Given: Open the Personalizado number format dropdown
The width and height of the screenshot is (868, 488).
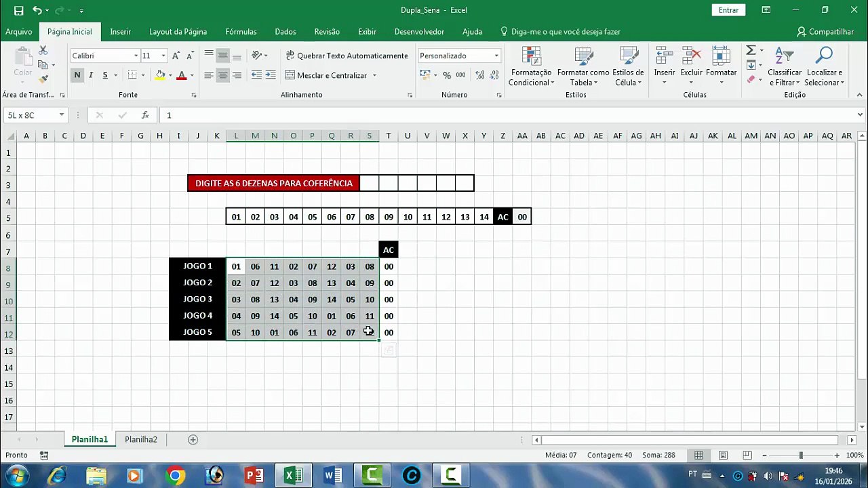Looking at the screenshot, I should [496, 56].
